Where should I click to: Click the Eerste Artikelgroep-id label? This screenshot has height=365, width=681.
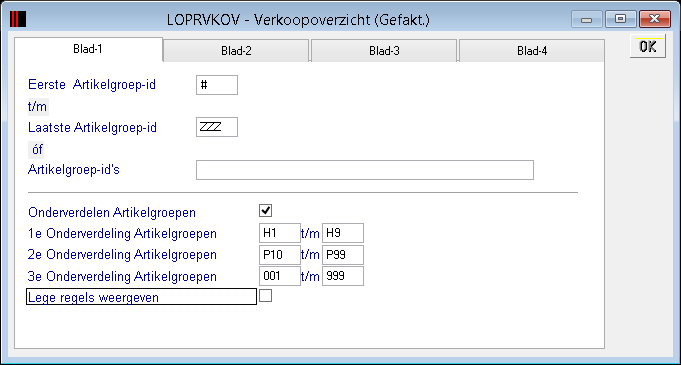pyautogui.click(x=92, y=84)
